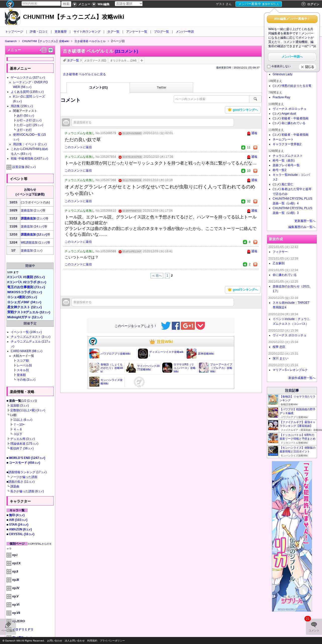The width and height of the screenshot is (322, 644).
Task: Click the Wiki内検索 search field
Action: click(41, 4)
